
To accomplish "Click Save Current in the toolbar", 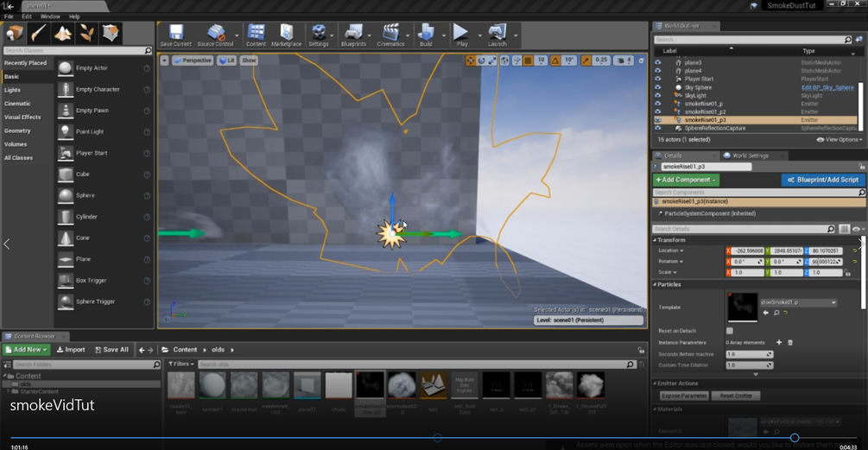I will (x=175, y=35).
